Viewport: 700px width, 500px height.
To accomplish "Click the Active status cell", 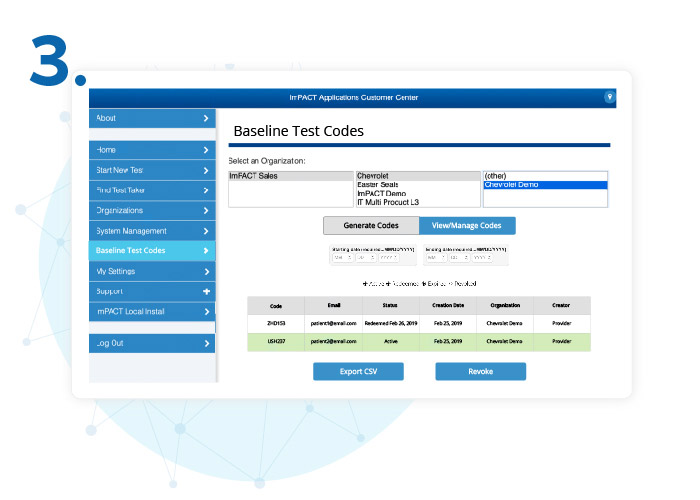I will point(391,342).
